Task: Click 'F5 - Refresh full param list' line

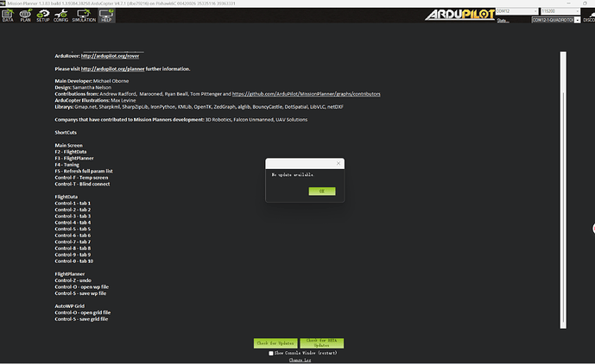Action: [84, 171]
